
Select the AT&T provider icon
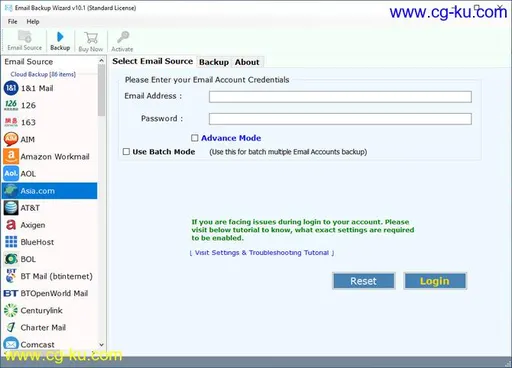click(11, 208)
